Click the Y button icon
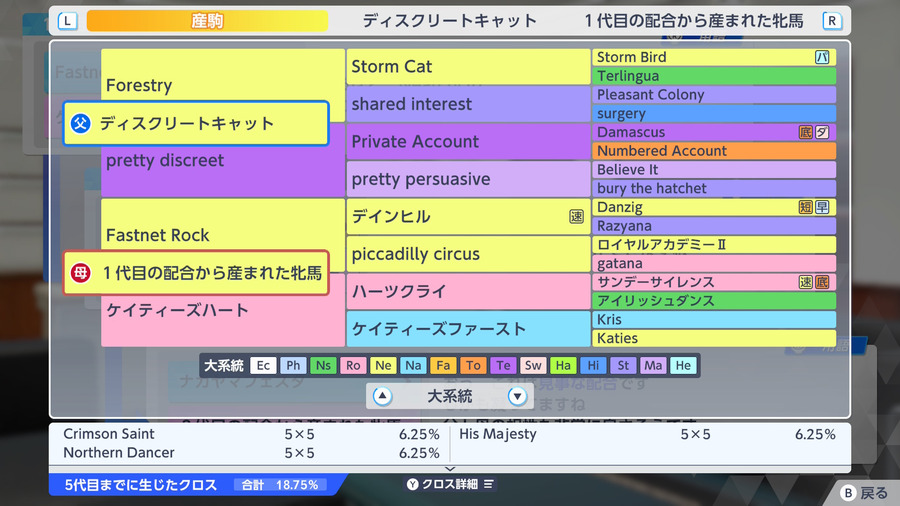The image size is (900, 506). [413, 484]
